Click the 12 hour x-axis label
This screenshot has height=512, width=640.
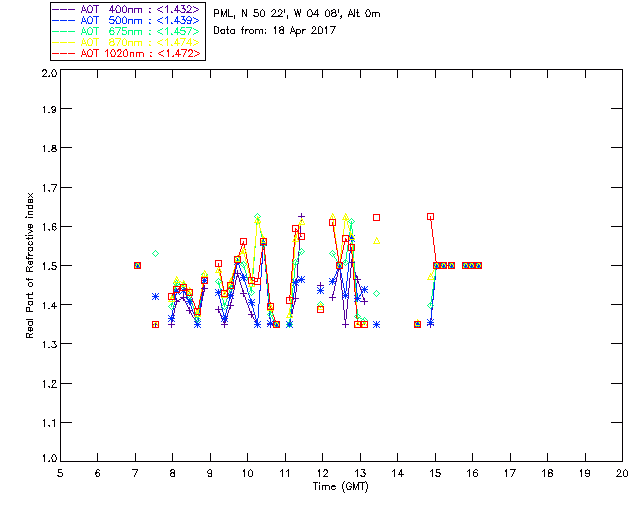coord(322,473)
